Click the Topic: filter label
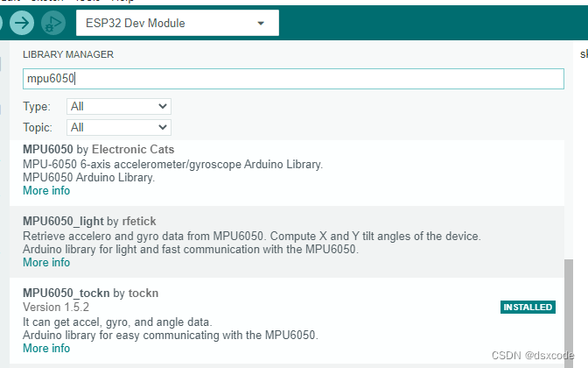This screenshot has width=588, height=368. 38,127
